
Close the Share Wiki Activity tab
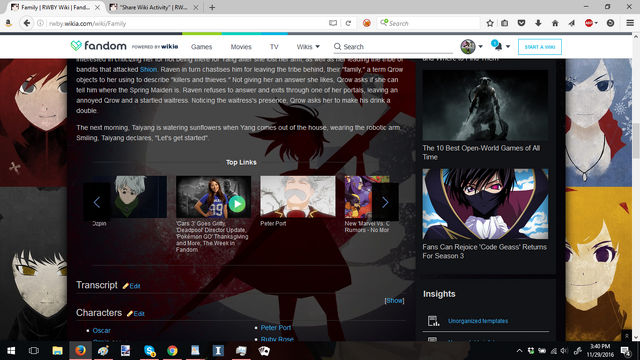(196, 7)
